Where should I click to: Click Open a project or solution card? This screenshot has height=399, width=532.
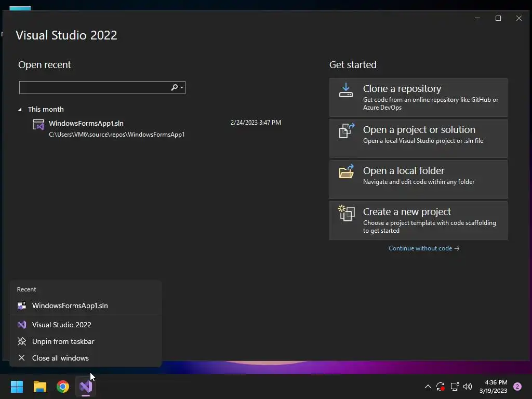pos(418,138)
